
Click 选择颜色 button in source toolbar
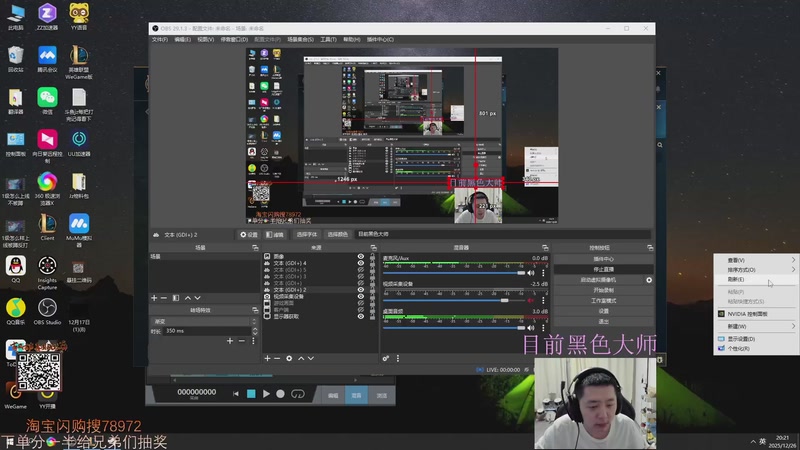pyautogui.click(x=337, y=235)
